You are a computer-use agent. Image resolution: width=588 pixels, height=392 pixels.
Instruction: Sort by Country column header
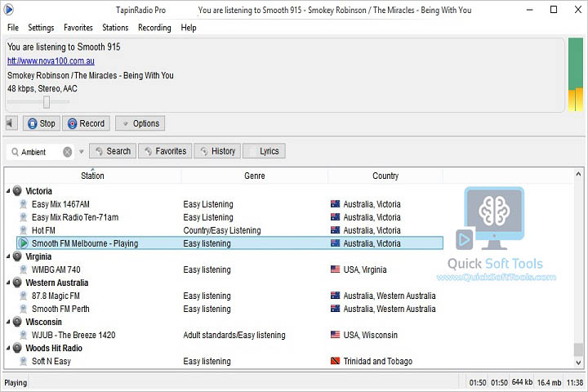pos(385,176)
